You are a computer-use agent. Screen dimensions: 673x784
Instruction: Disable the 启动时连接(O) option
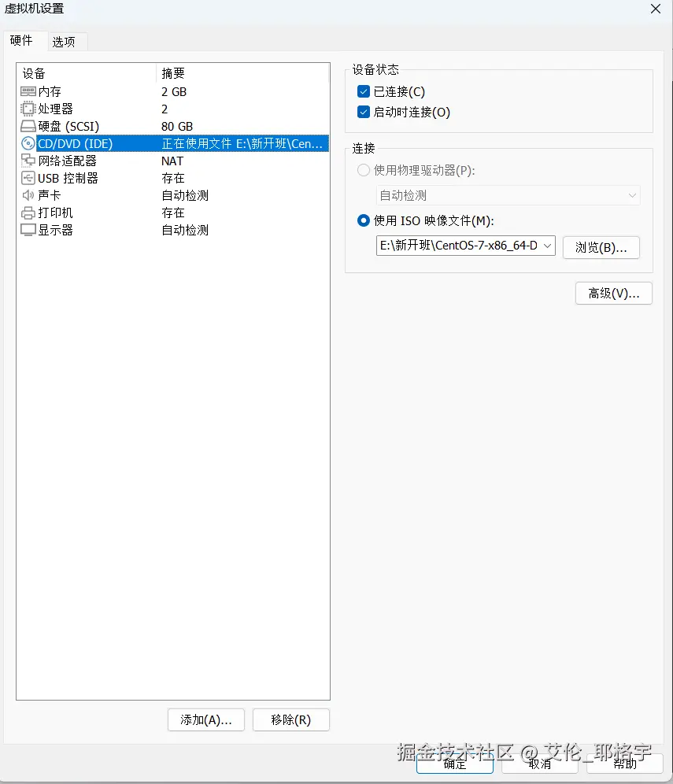point(363,112)
